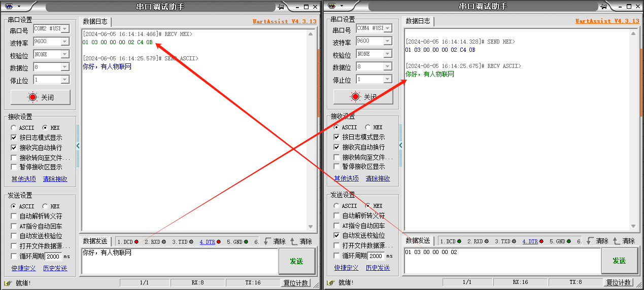Click the GND indicator light in right window
644x290 pixels.
coord(568,241)
